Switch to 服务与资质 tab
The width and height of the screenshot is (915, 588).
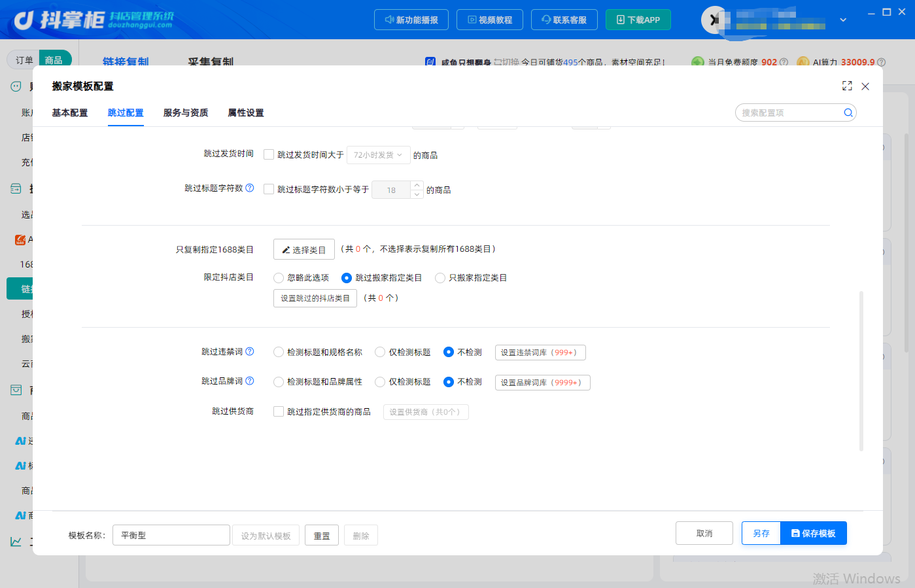186,112
